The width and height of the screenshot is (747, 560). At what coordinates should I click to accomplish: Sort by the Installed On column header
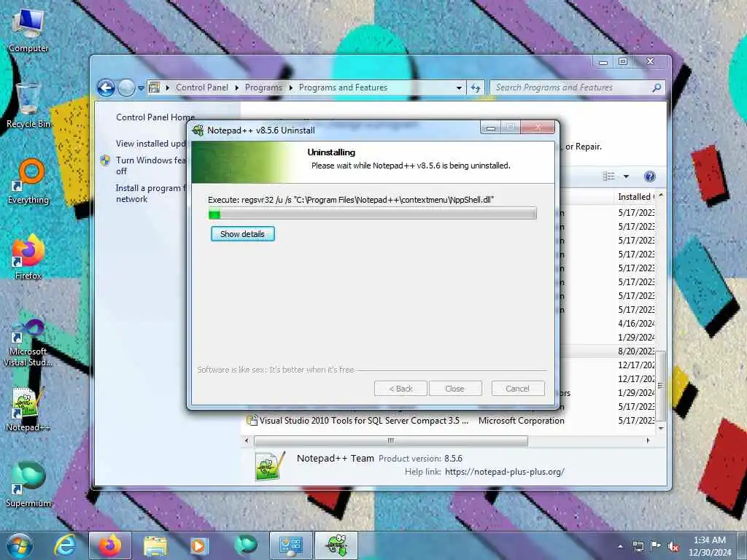pos(636,197)
